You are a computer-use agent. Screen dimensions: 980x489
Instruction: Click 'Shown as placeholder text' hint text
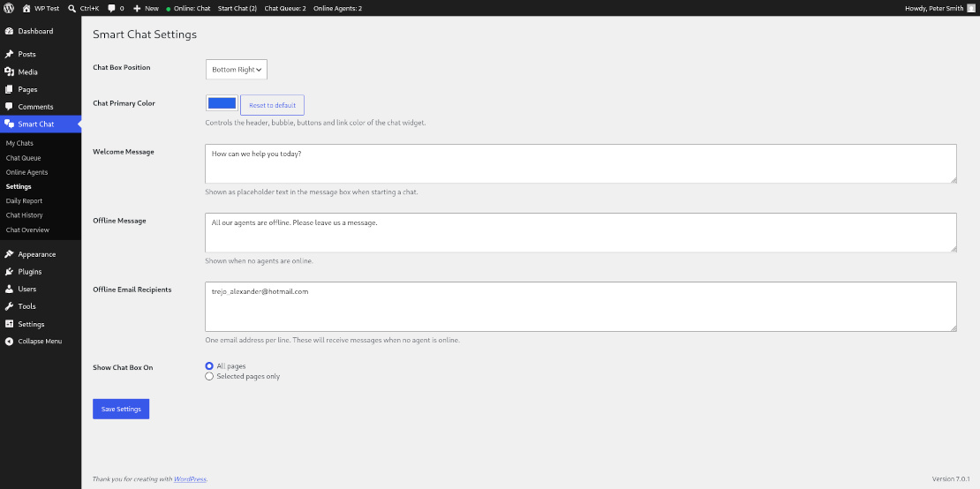tap(312, 192)
